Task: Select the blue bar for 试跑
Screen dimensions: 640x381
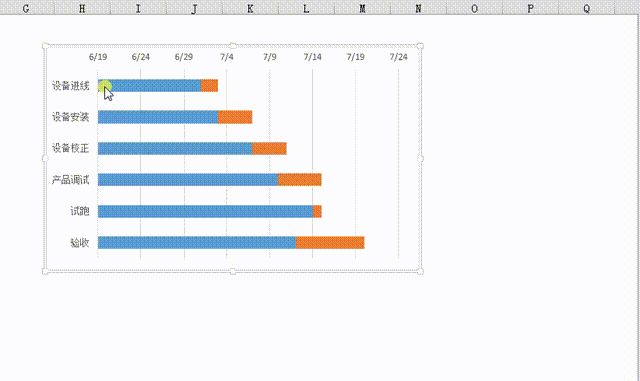Action: 205,211
